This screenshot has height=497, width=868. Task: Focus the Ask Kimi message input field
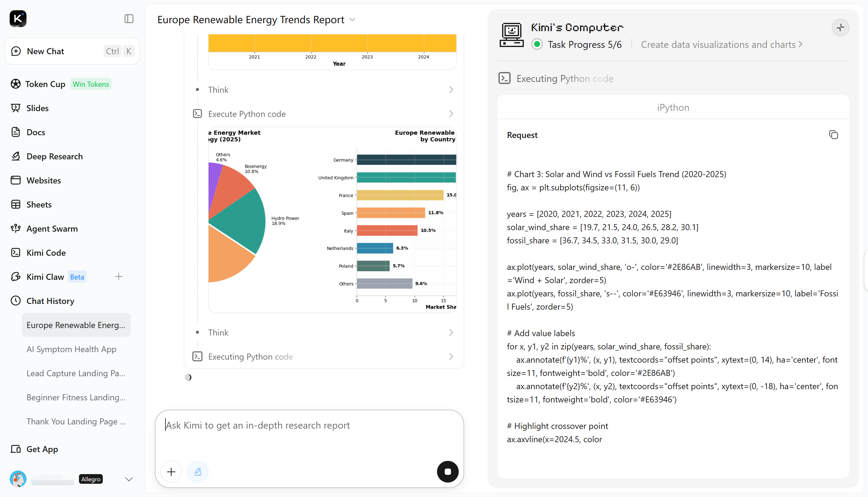pyautogui.click(x=309, y=434)
